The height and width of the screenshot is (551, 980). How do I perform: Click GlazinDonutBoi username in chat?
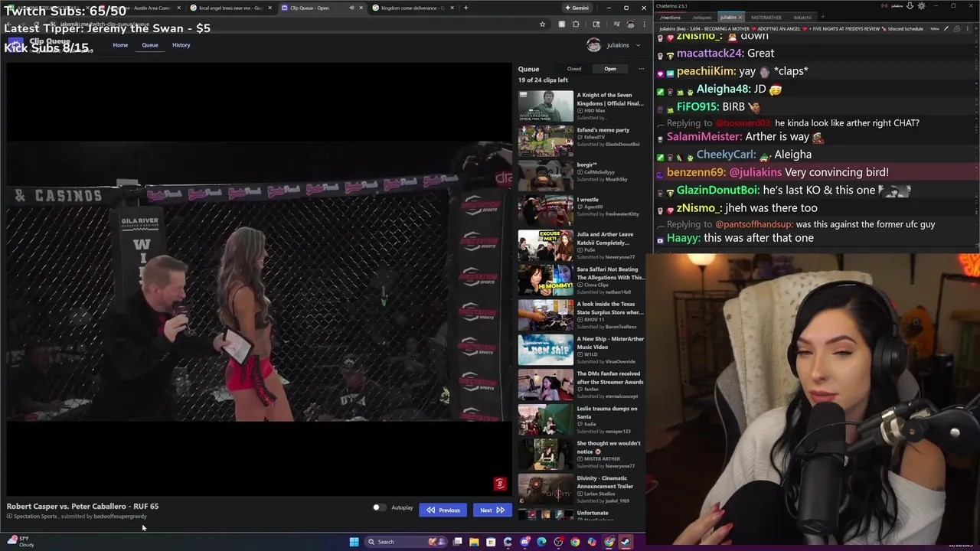[x=717, y=190]
